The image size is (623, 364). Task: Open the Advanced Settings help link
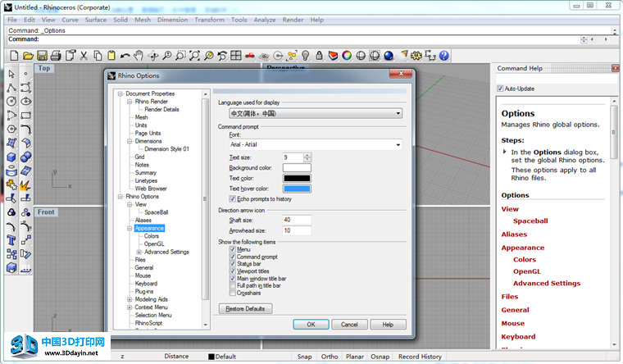pyautogui.click(x=547, y=284)
